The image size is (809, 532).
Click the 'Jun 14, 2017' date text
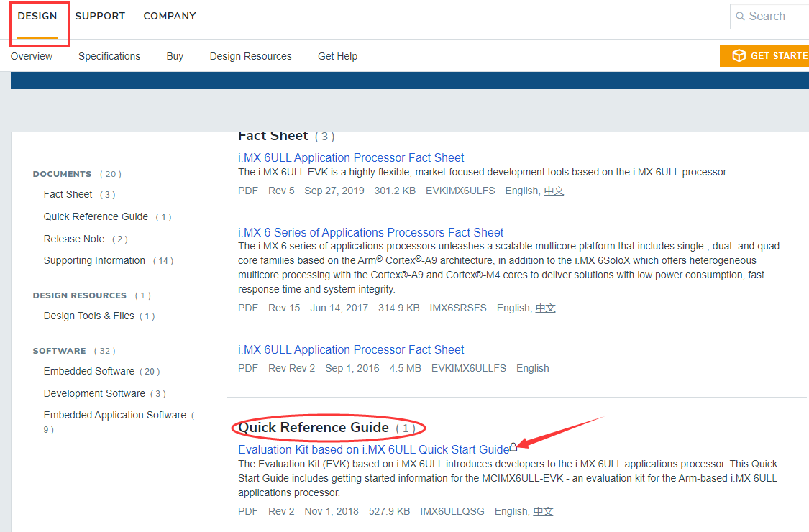(339, 308)
